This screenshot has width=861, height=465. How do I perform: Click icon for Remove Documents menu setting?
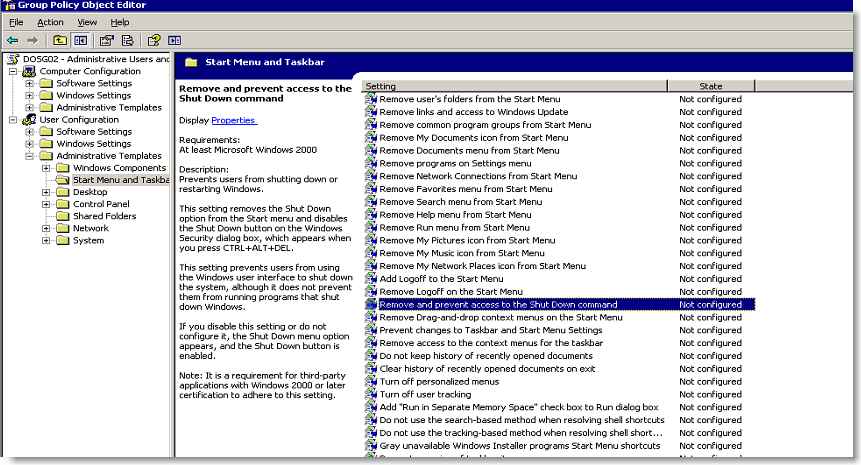coord(371,150)
